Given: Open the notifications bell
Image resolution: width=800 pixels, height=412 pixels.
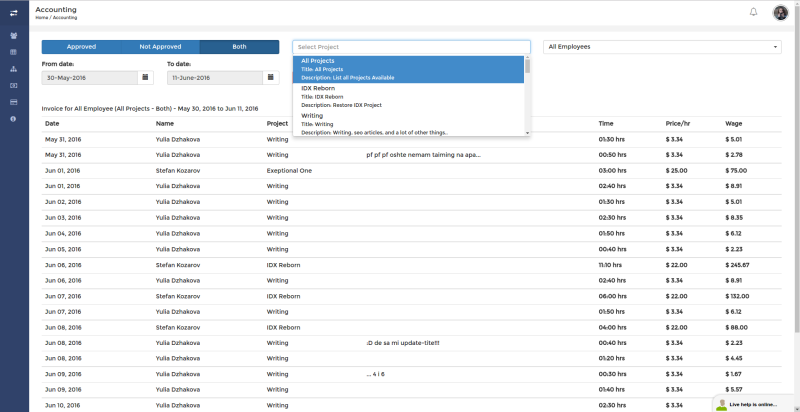Looking at the screenshot, I should [753, 12].
